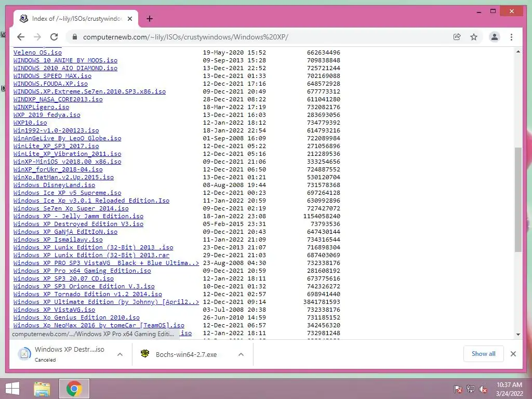Click the vertical scrollbar thumb
Screen dimensions: 532x399
(x=518, y=199)
